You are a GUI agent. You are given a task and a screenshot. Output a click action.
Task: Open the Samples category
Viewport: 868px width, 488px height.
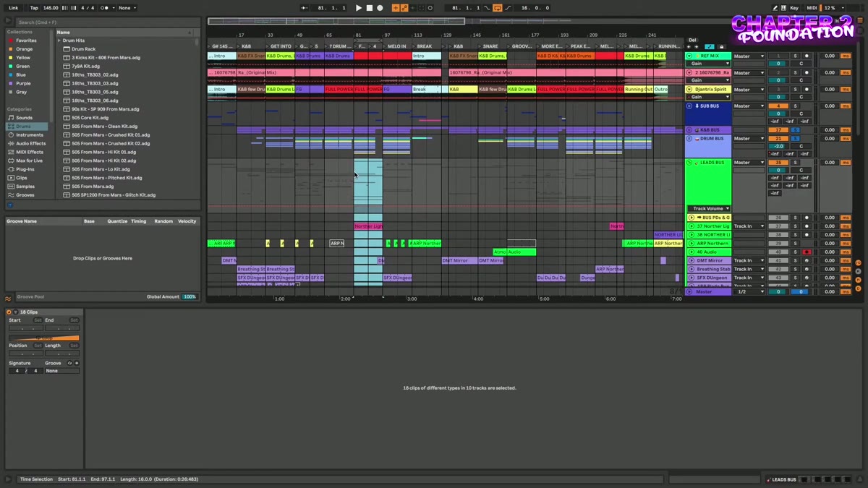point(25,187)
